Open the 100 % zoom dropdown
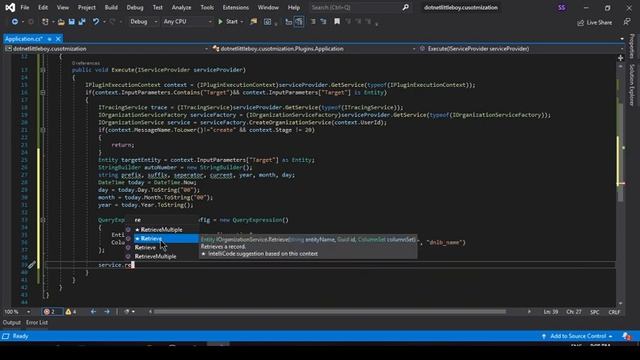The width and height of the screenshot is (640, 360). [18, 312]
